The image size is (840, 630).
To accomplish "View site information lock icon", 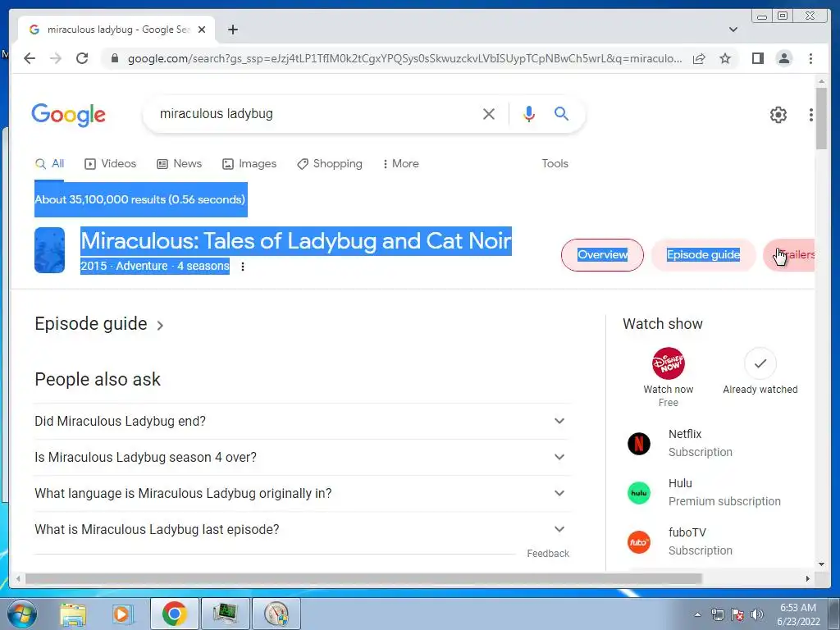I will point(114,58).
